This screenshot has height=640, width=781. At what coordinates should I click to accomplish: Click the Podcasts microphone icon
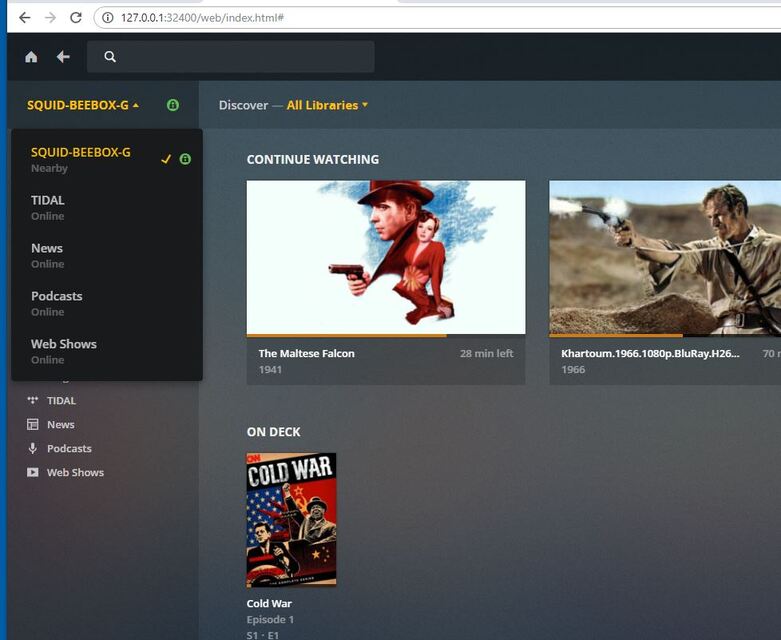point(33,448)
